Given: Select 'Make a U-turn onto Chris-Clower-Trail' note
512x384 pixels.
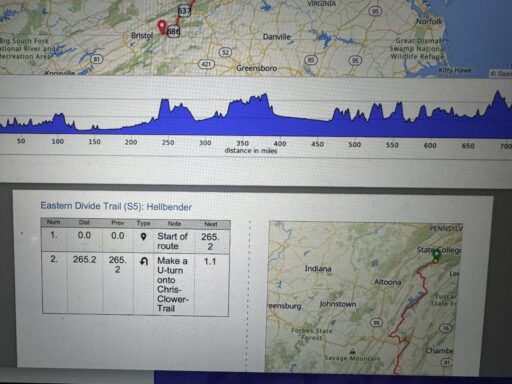Looking at the screenshot, I should (172, 284).
